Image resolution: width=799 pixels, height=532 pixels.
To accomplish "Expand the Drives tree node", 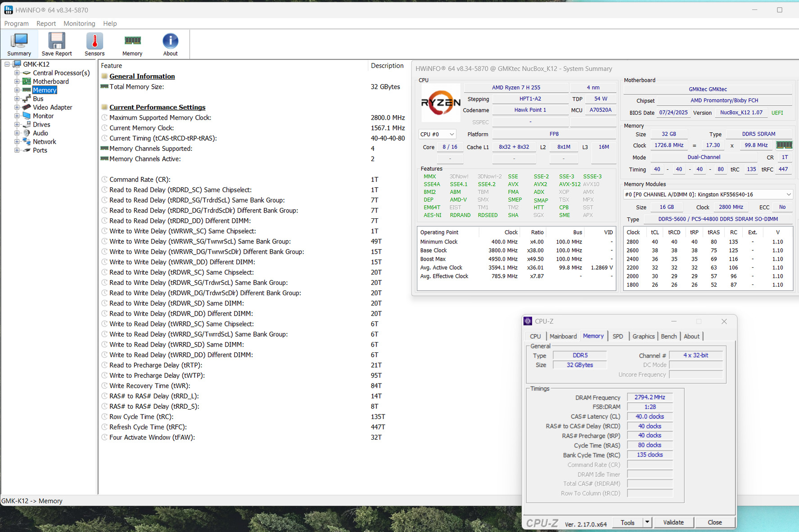I will coord(17,124).
